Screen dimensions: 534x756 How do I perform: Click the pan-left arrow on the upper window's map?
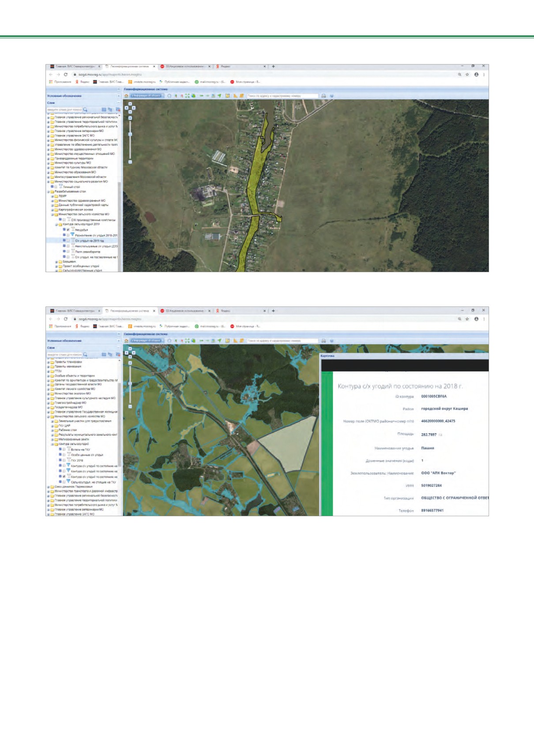(126, 108)
